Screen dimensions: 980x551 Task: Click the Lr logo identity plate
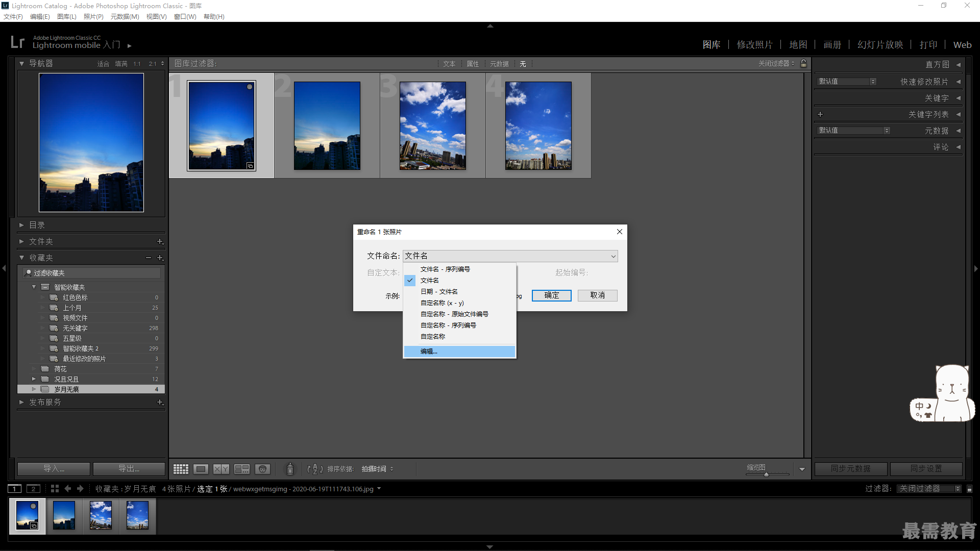tap(17, 42)
